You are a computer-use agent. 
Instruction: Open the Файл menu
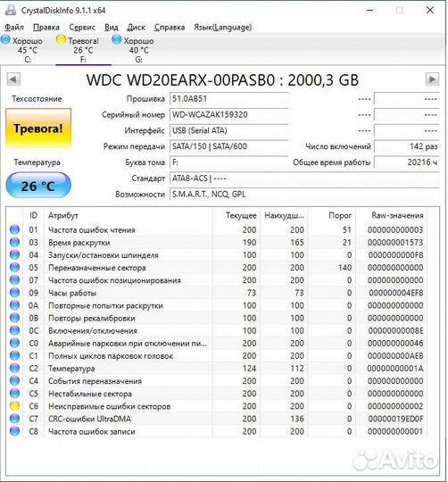pos(14,28)
